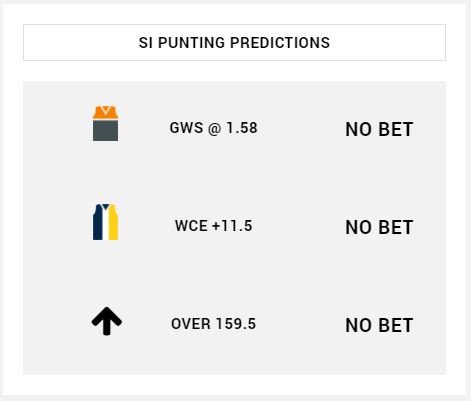
Task: Click the white centre stripe of WCE jersey
Action: click(x=105, y=224)
